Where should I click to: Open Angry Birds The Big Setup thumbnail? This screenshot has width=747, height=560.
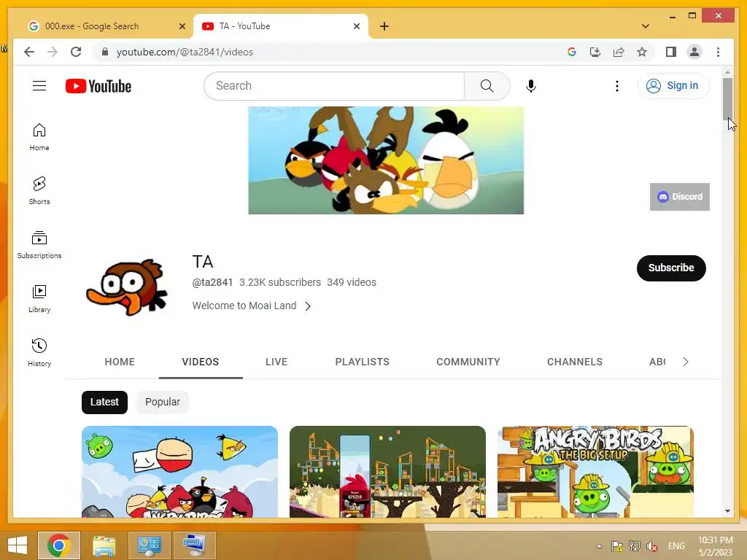[x=595, y=472]
